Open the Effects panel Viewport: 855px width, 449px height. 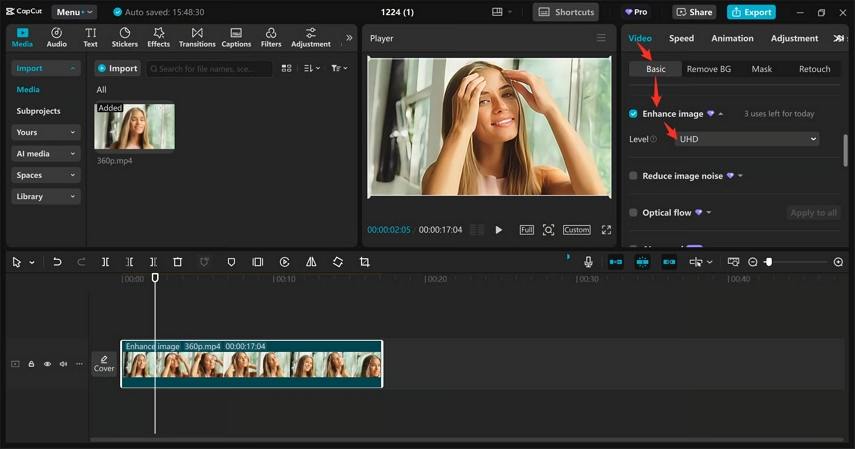click(x=158, y=38)
